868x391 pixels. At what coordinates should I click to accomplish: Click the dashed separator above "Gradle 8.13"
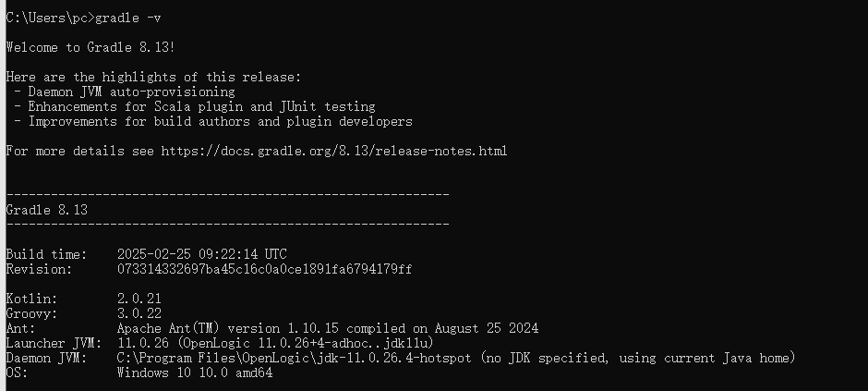(227, 195)
